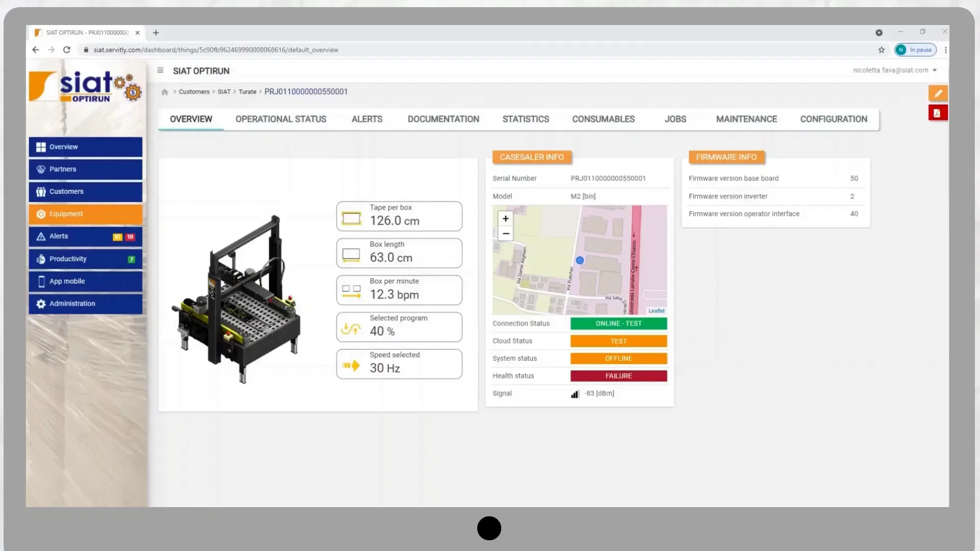Image resolution: width=980 pixels, height=551 pixels.
Task: Open the OPERATIONAL STATUS tab
Action: (x=281, y=119)
